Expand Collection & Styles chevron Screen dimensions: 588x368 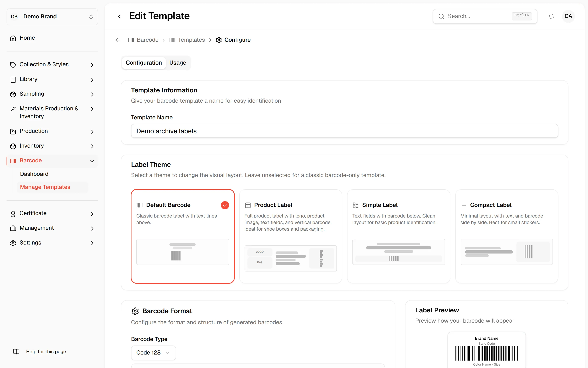92,65
